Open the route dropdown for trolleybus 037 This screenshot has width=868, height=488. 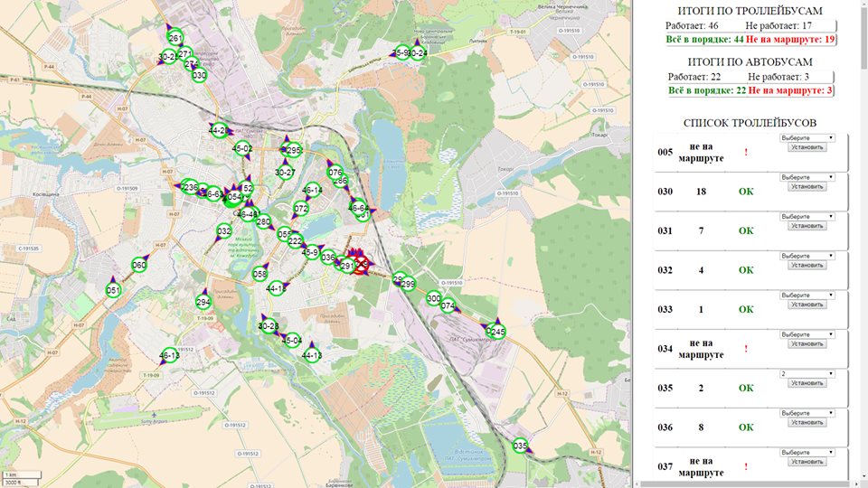[x=807, y=452]
